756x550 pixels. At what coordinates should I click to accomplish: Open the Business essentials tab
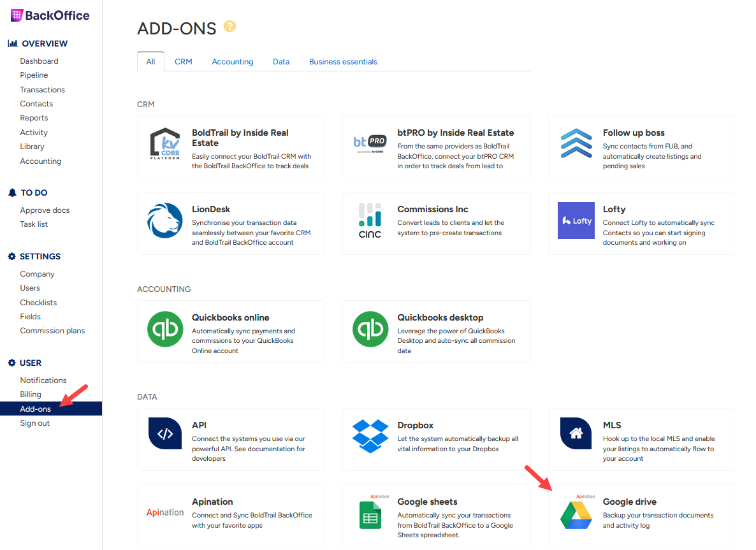[343, 62]
